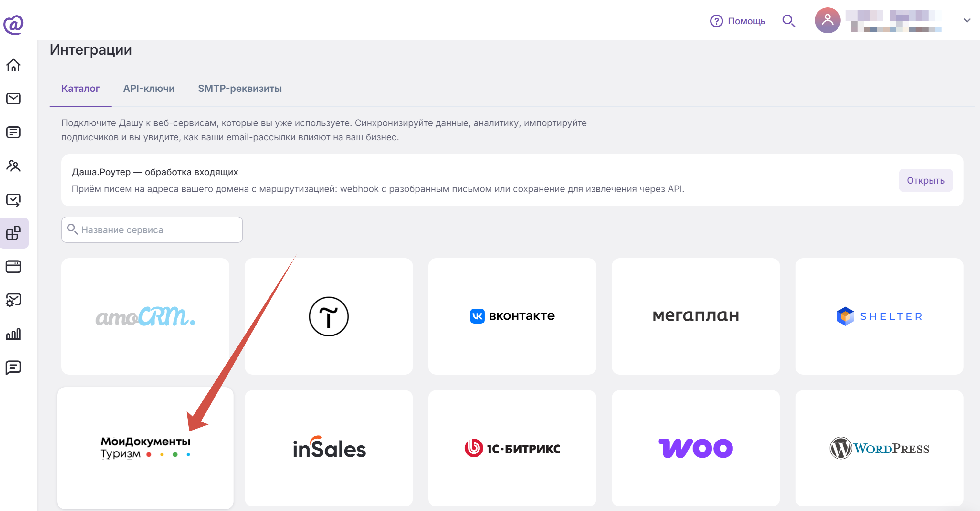Screen dimensions: 980x511
Task: Open the envelope mailings icon in sidebar
Action: coord(14,99)
